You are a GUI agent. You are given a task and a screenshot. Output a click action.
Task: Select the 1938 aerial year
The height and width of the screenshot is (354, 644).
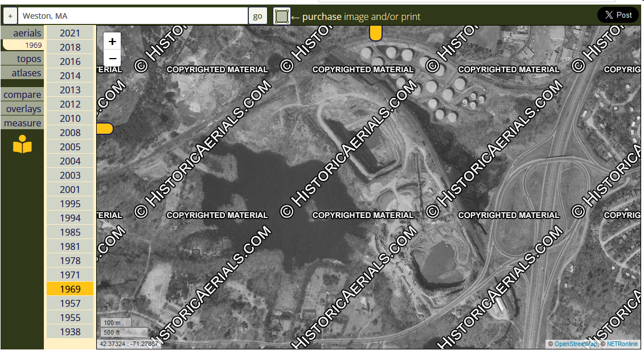coord(70,332)
